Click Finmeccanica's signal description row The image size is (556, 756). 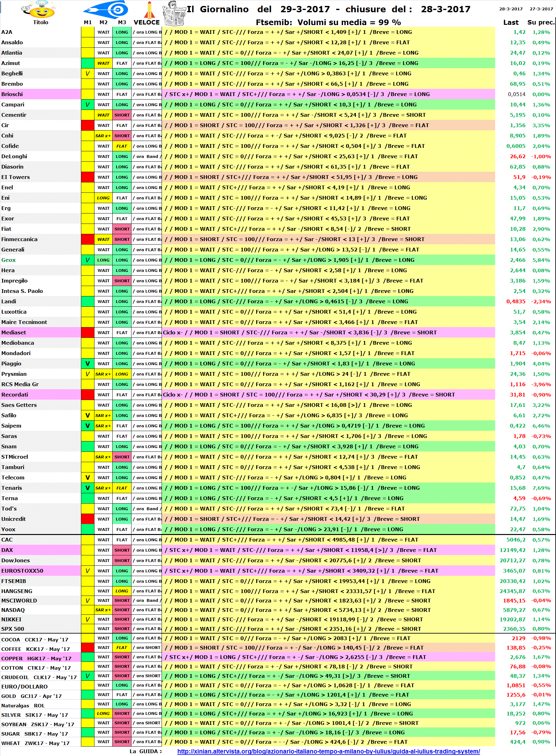329,239
